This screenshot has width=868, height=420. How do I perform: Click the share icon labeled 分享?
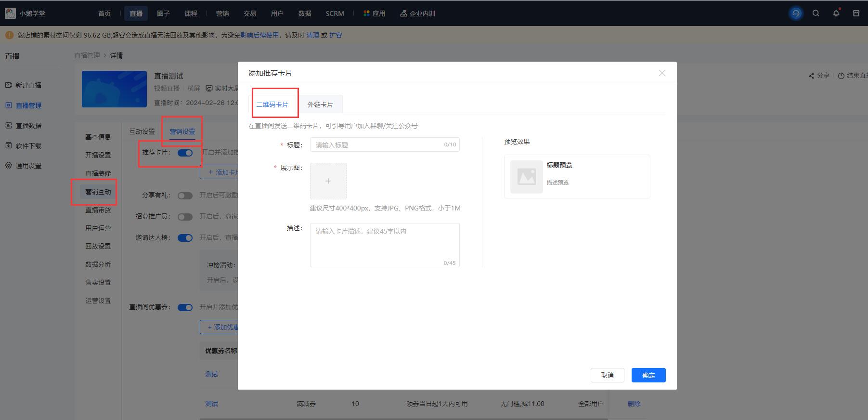819,76
